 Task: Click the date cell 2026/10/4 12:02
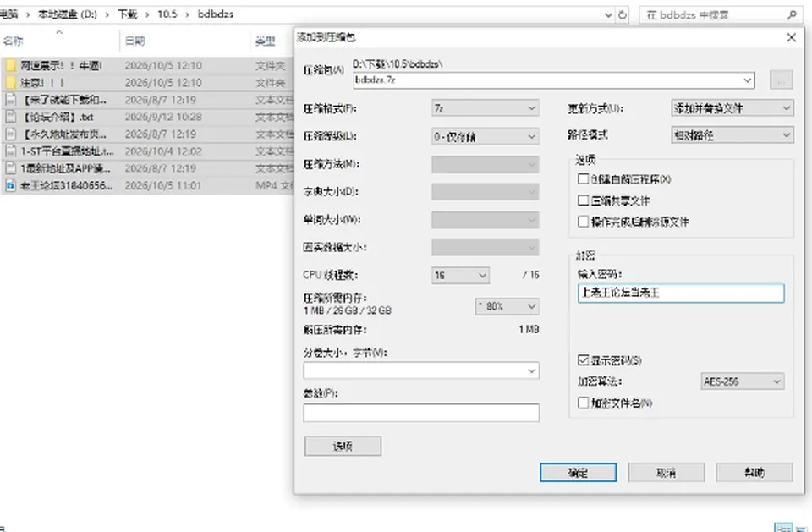click(163, 151)
